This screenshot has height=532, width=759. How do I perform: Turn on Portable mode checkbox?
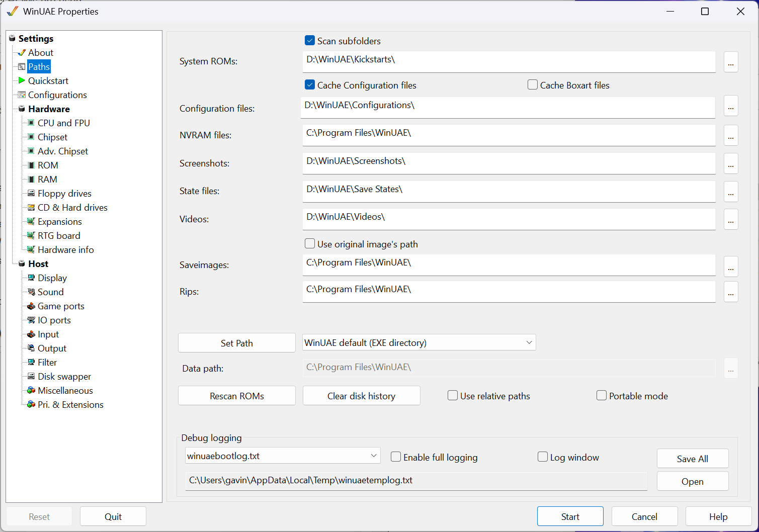click(602, 396)
